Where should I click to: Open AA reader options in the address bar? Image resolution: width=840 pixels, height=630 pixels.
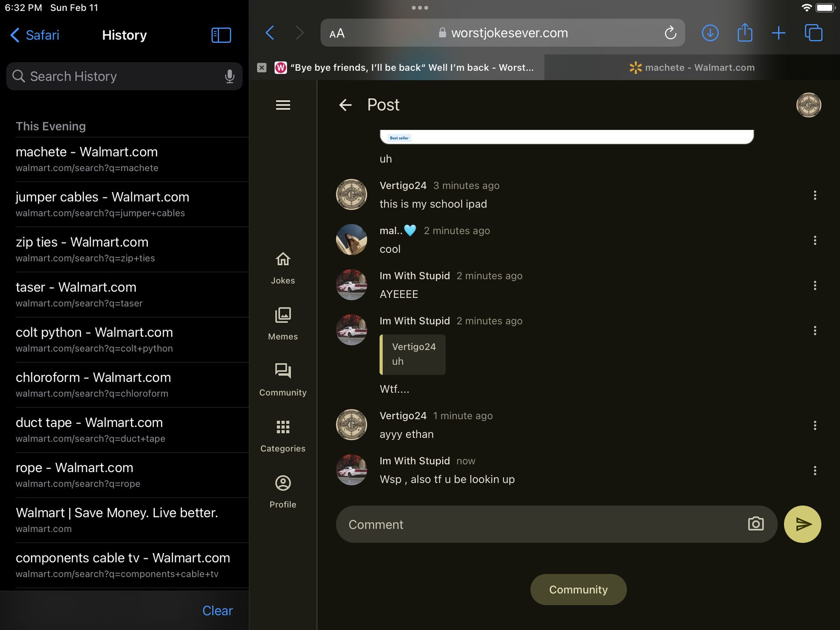pos(337,33)
